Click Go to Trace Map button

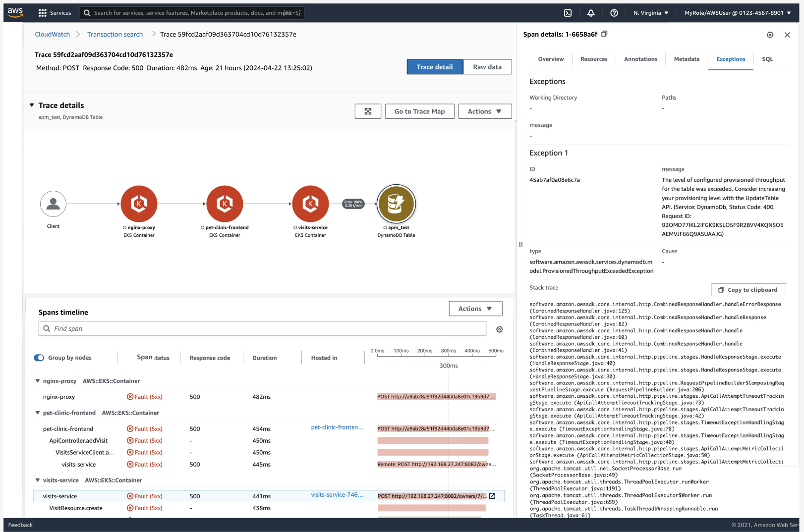coord(419,111)
